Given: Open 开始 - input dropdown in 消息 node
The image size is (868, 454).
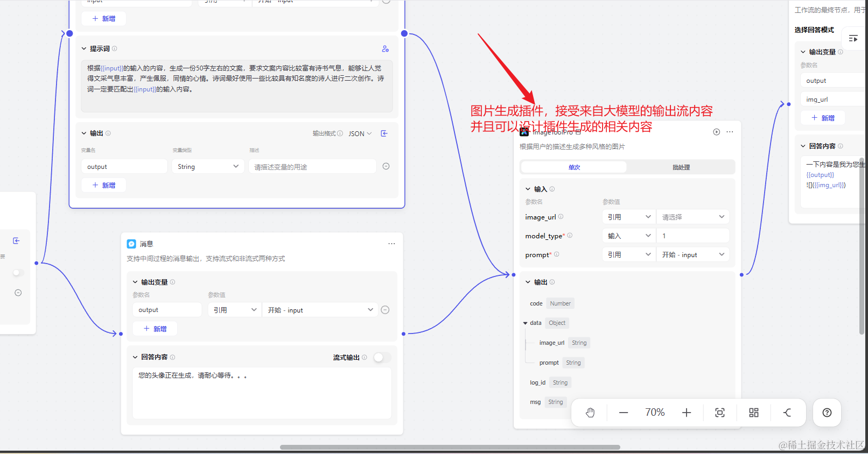Looking at the screenshot, I should 320,310.
